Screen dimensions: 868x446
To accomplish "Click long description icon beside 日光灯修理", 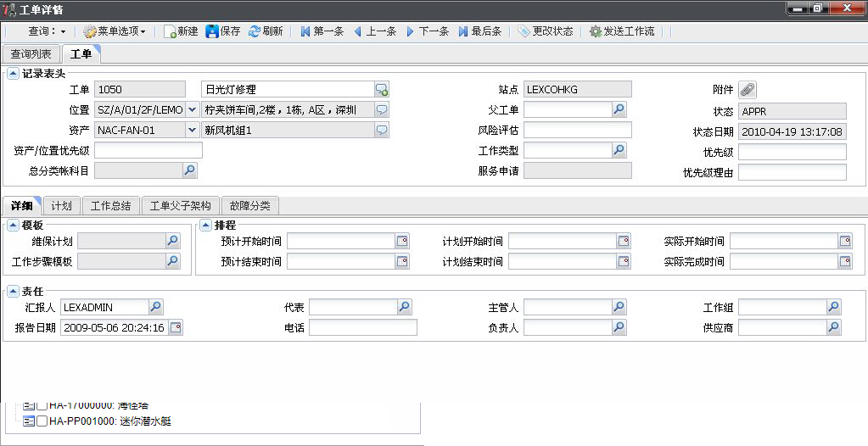I will click(x=382, y=90).
